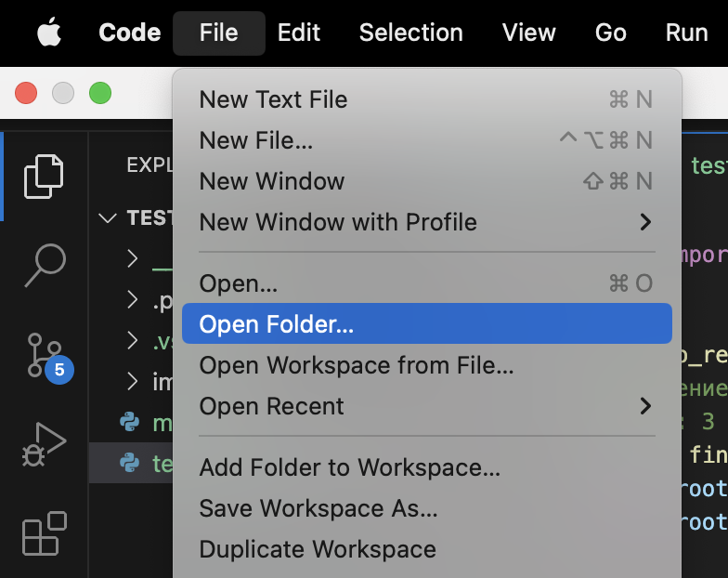The width and height of the screenshot is (728, 578).
Task: Choose Save Workspace As...
Action: 427,508
